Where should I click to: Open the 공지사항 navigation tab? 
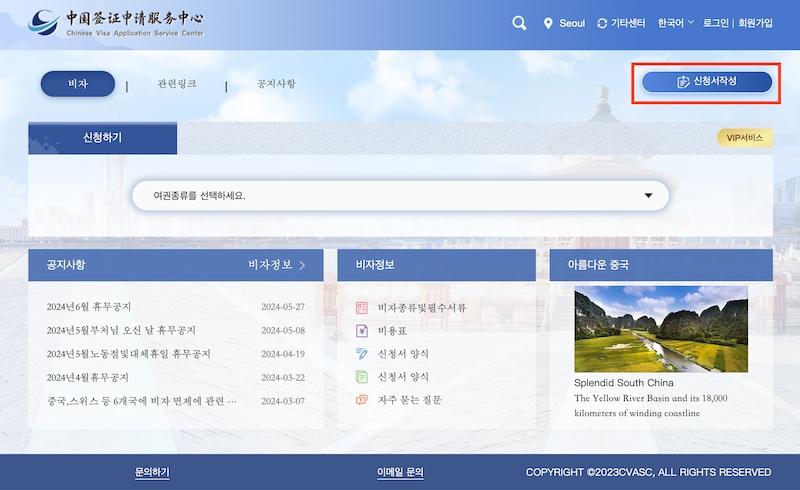click(x=276, y=84)
